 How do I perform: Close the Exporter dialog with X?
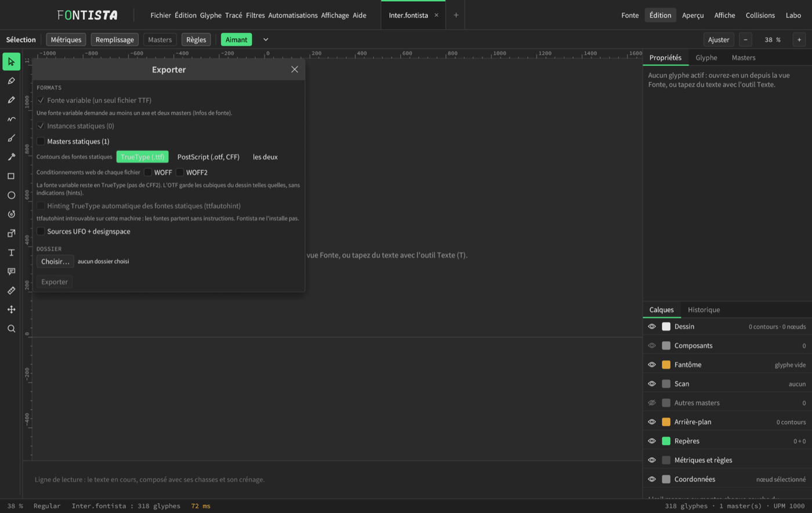pyautogui.click(x=295, y=70)
